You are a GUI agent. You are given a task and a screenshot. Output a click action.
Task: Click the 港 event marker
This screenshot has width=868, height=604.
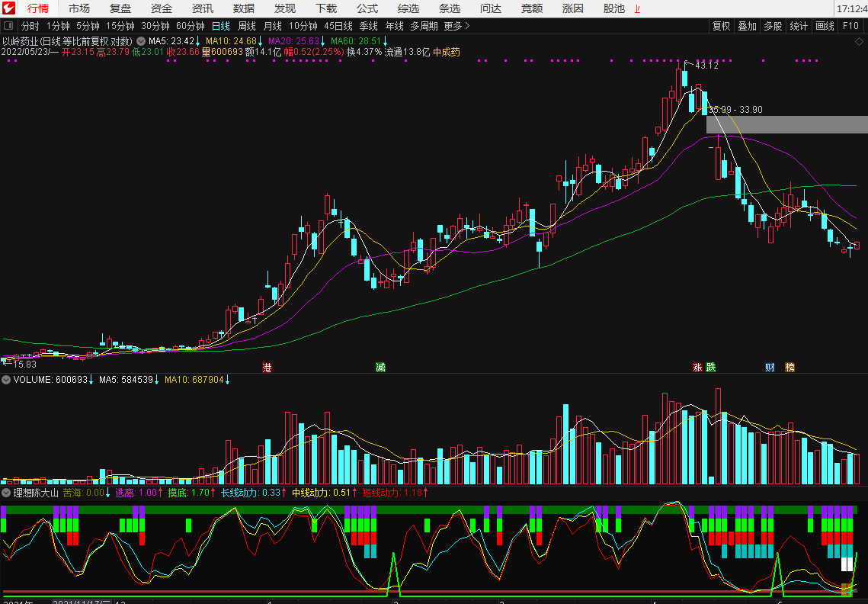pos(267,368)
